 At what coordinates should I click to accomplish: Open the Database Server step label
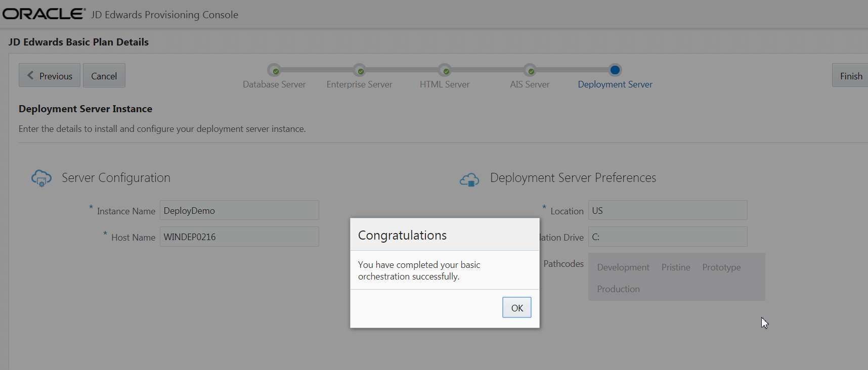coord(274,84)
